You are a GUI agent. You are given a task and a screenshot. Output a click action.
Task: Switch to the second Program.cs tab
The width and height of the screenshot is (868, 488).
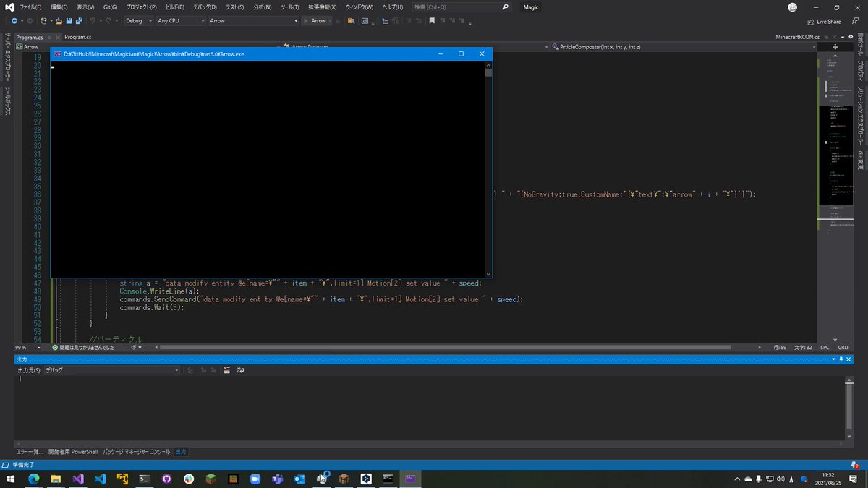(x=78, y=36)
